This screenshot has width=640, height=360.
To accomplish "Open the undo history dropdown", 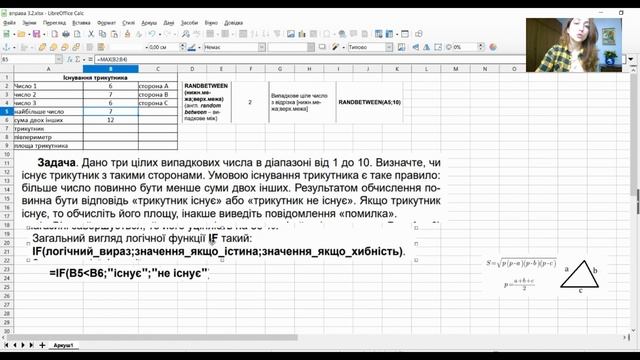I will (x=160, y=34).
